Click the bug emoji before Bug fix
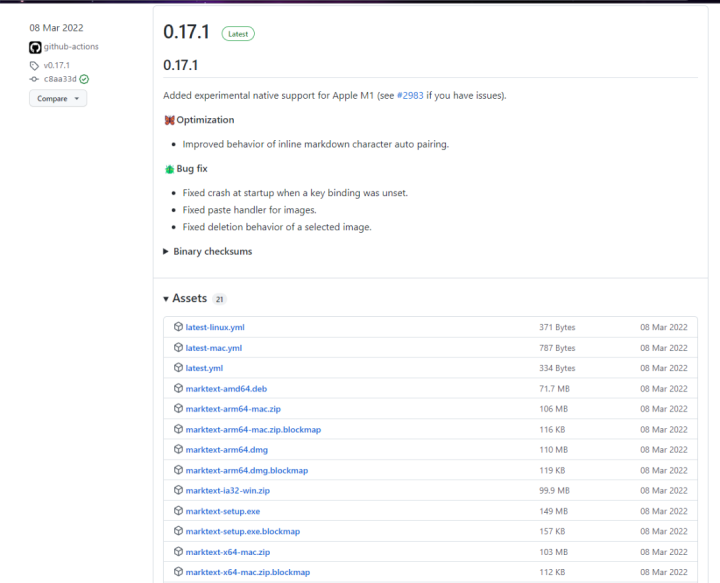 [x=169, y=169]
